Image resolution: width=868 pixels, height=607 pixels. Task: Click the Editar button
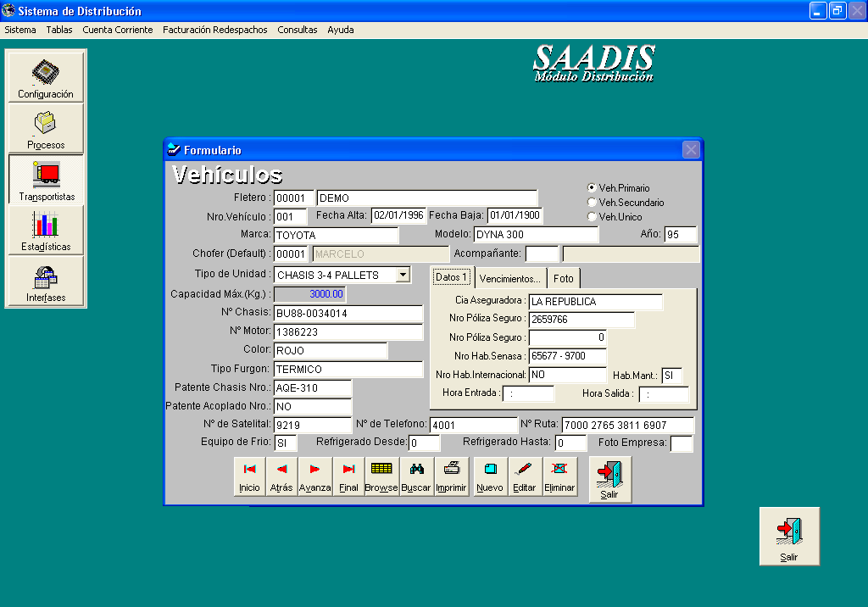tap(524, 476)
